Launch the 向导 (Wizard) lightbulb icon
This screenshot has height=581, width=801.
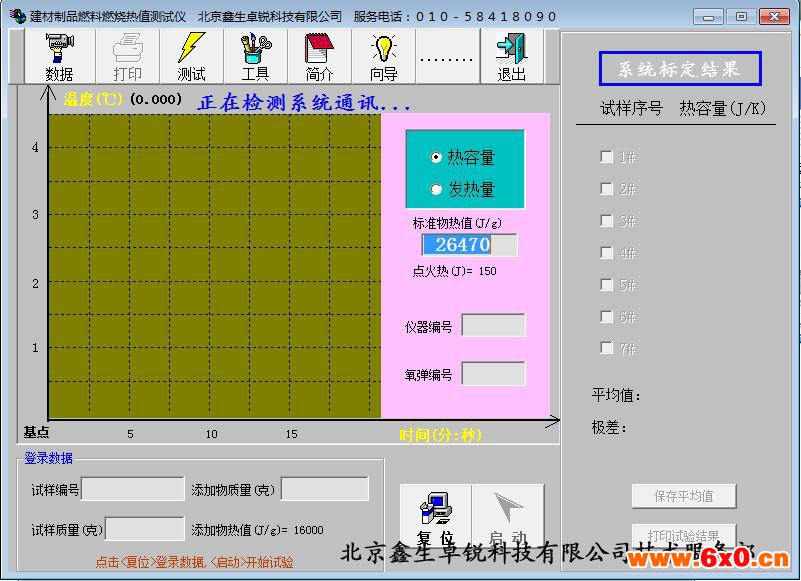tap(384, 56)
